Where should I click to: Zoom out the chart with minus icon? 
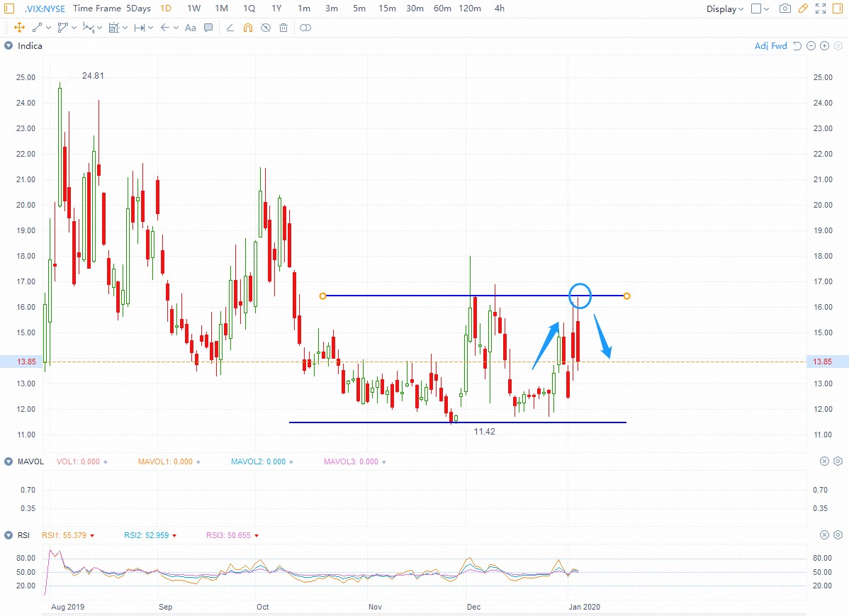pos(811,46)
